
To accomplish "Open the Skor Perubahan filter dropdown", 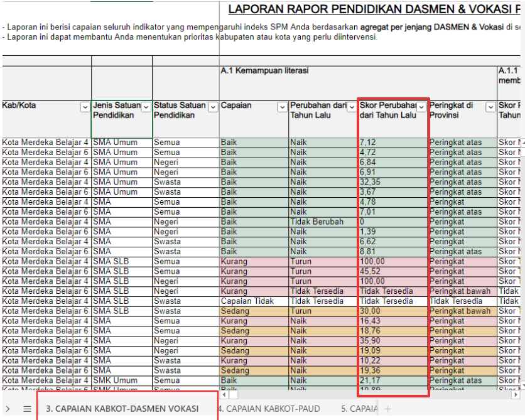I will (421, 107).
